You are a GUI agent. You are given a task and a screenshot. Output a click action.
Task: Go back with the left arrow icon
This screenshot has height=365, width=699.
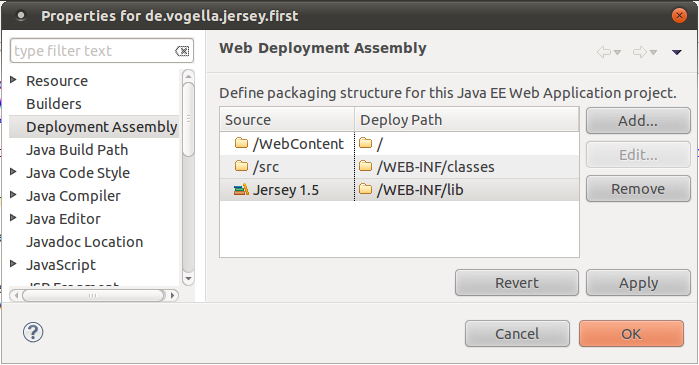604,52
